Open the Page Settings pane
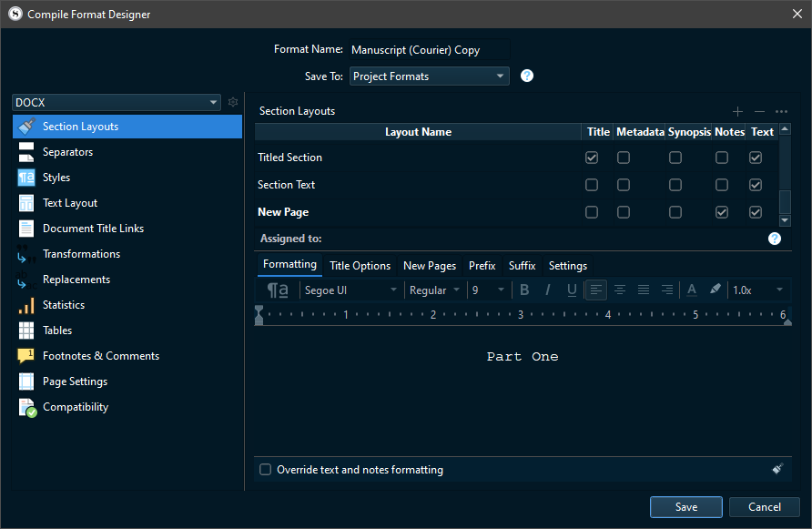The height and width of the screenshot is (529, 812). [127, 381]
